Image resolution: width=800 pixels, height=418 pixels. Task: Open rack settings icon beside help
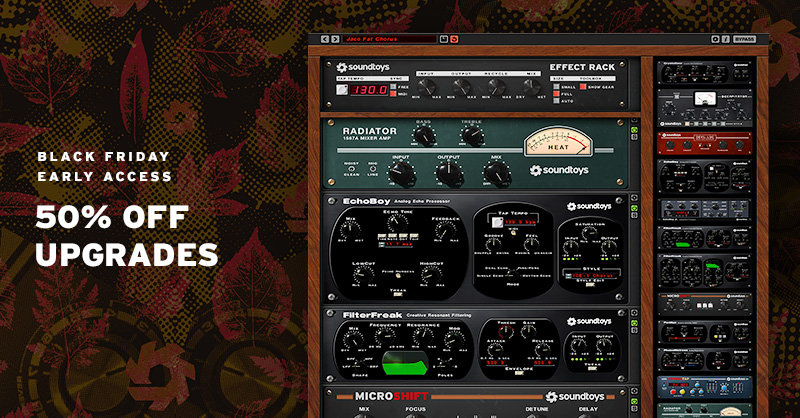[715, 39]
